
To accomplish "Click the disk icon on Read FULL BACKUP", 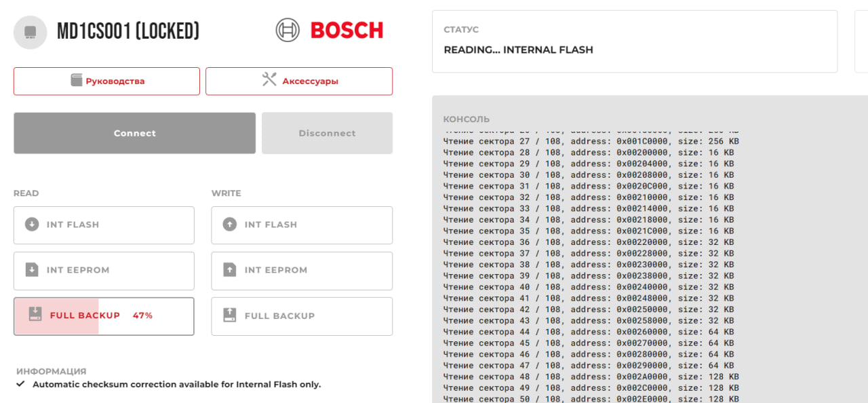I will tap(35, 314).
